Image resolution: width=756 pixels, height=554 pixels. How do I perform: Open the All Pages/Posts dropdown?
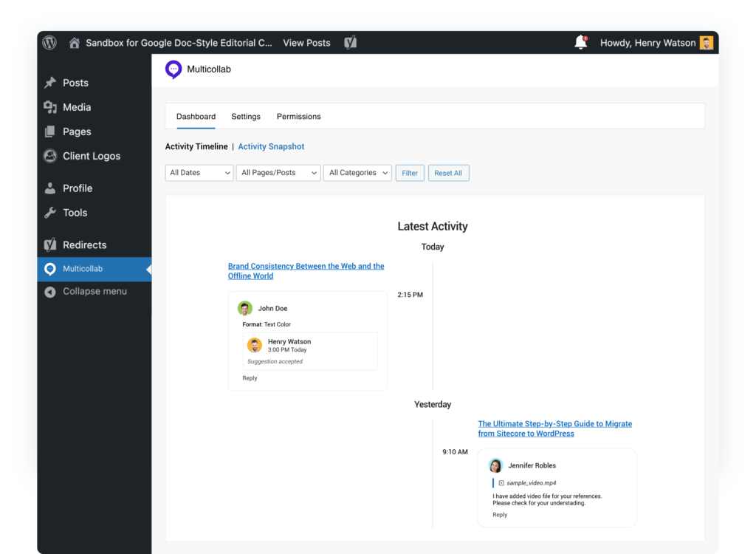tap(278, 173)
